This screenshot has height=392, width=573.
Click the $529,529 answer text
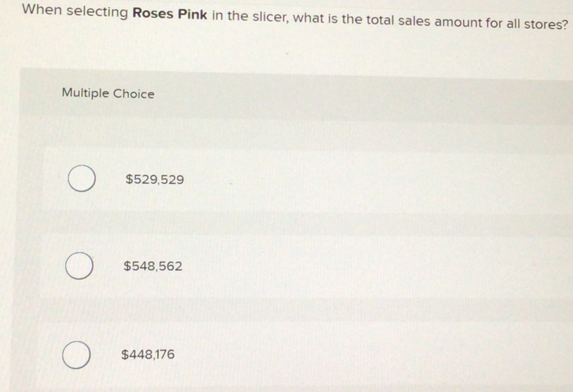154,179
